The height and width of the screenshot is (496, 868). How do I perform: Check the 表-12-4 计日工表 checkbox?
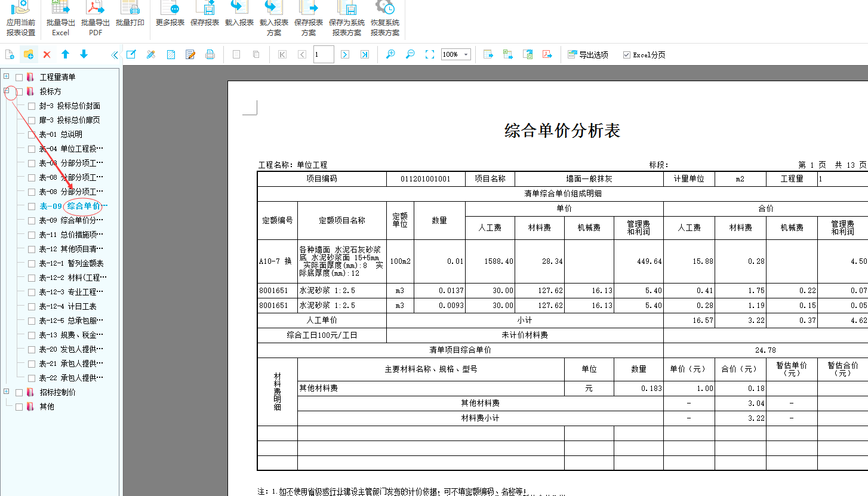coord(32,306)
